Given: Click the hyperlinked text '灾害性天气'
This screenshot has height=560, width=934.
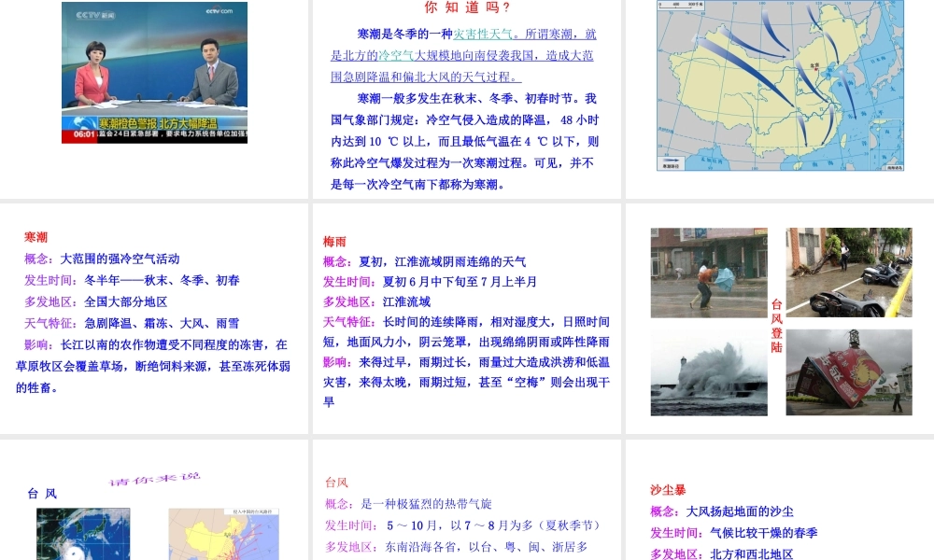Looking at the screenshot, I should 483,34.
